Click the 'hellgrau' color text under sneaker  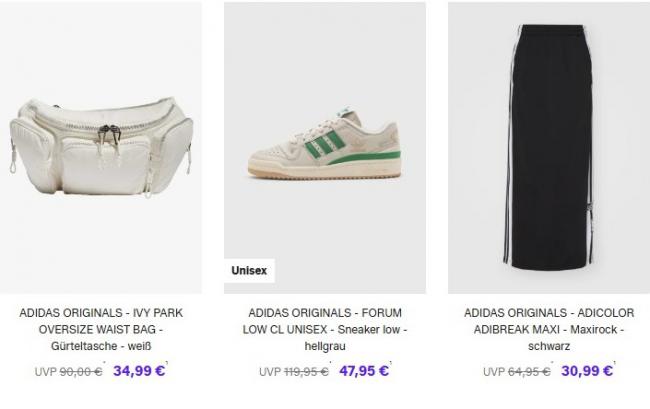325,346
